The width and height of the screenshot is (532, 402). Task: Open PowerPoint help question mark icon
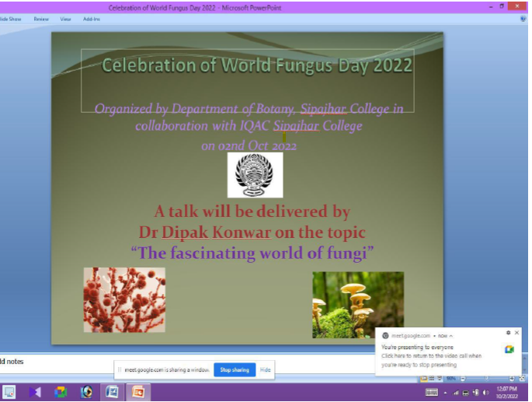pos(523,18)
